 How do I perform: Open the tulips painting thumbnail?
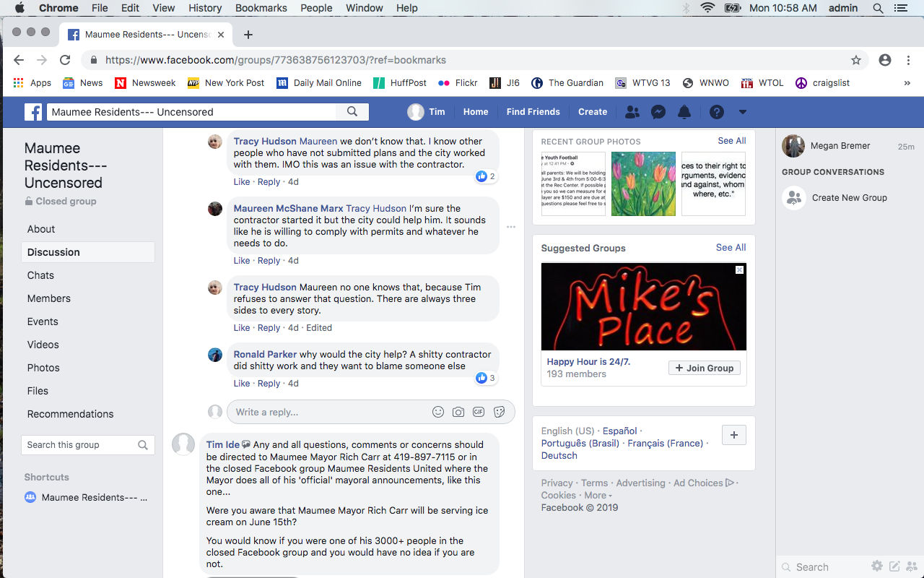[643, 184]
